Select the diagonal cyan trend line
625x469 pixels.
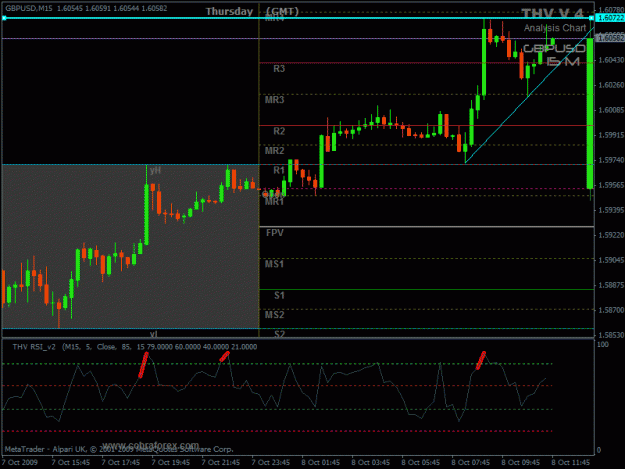[x=529, y=95]
